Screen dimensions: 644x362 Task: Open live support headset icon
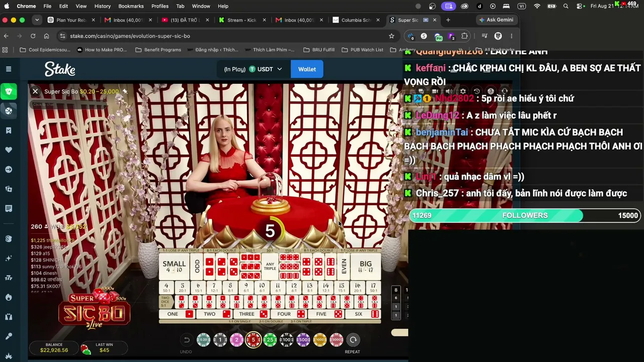point(505,92)
